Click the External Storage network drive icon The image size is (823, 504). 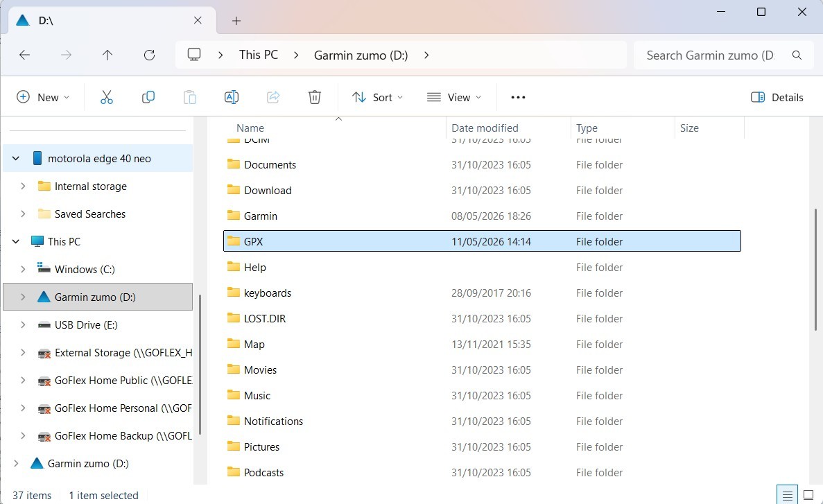click(x=44, y=354)
